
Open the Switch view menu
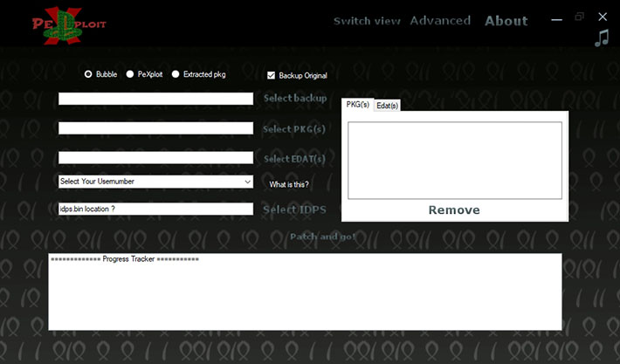[367, 21]
